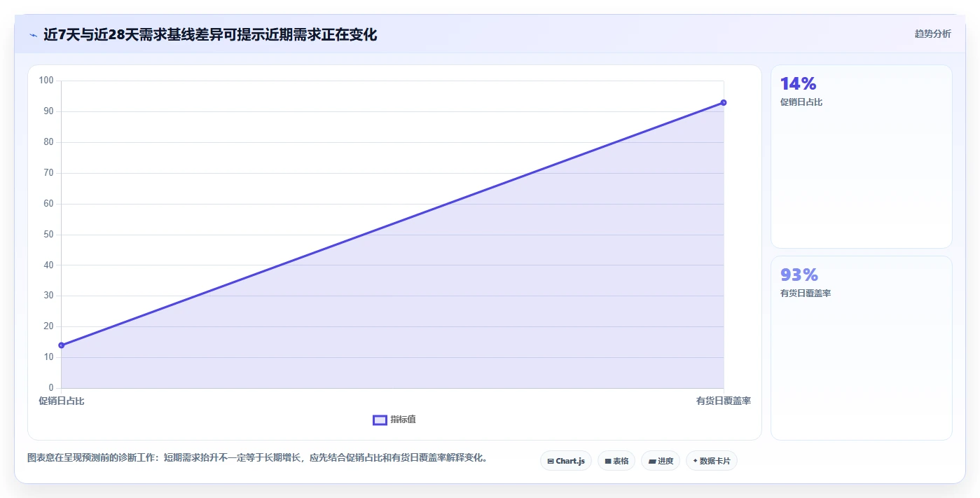This screenshot has width=980, height=498.
Task: Click the data point at value 93
Action: (724, 103)
